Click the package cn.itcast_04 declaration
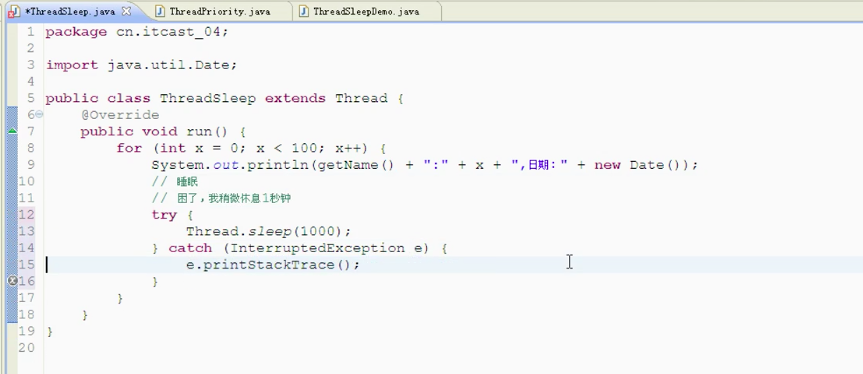Screen dimensions: 863x374 (x=136, y=32)
